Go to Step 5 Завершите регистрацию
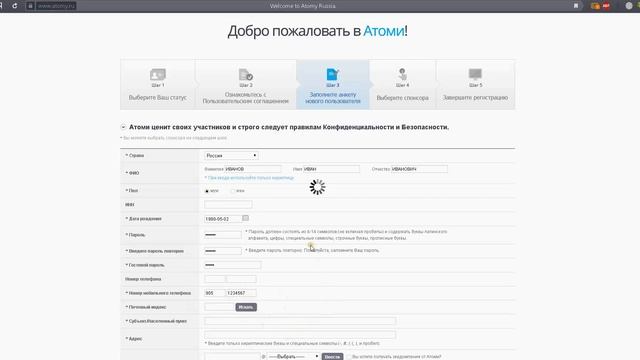The image size is (640, 360). 476,84
